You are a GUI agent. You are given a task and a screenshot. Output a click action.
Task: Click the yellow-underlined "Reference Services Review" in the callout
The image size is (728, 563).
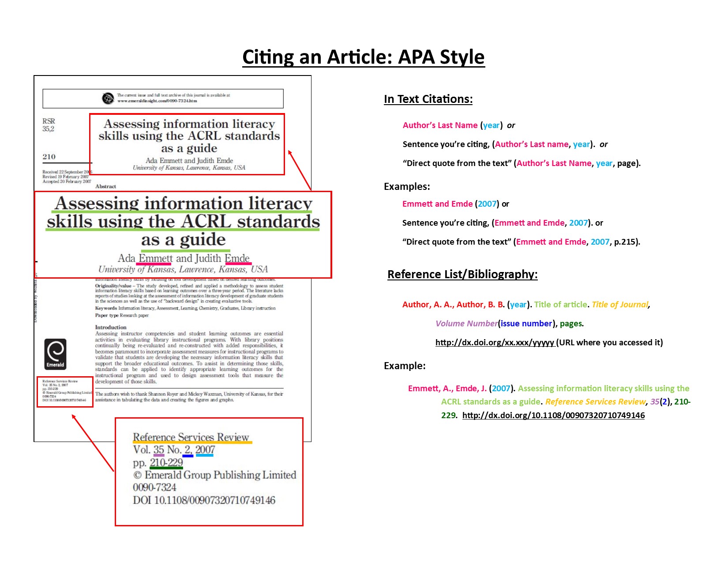[191, 437]
